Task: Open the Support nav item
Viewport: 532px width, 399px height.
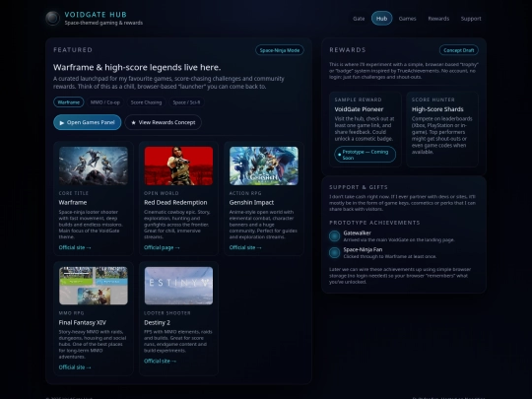Action: click(471, 19)
